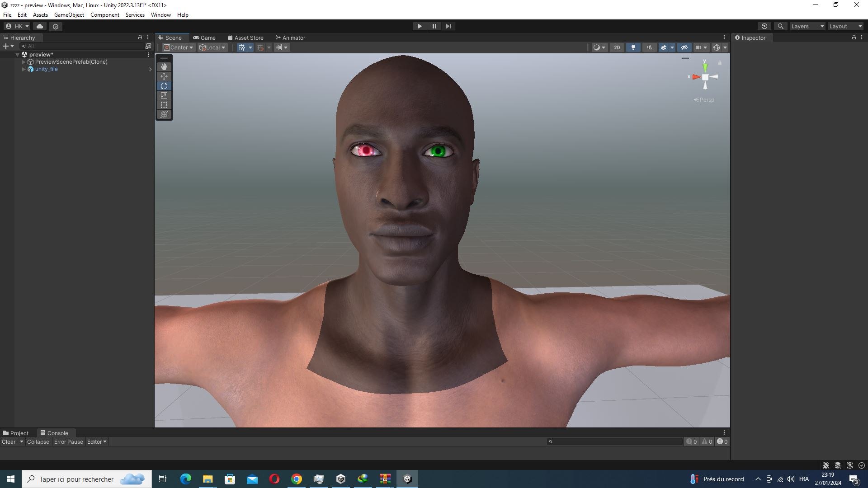Open the Center pivot mode dropdown
The height and width of the screenshot is (488, 868).
pos(179,47)
